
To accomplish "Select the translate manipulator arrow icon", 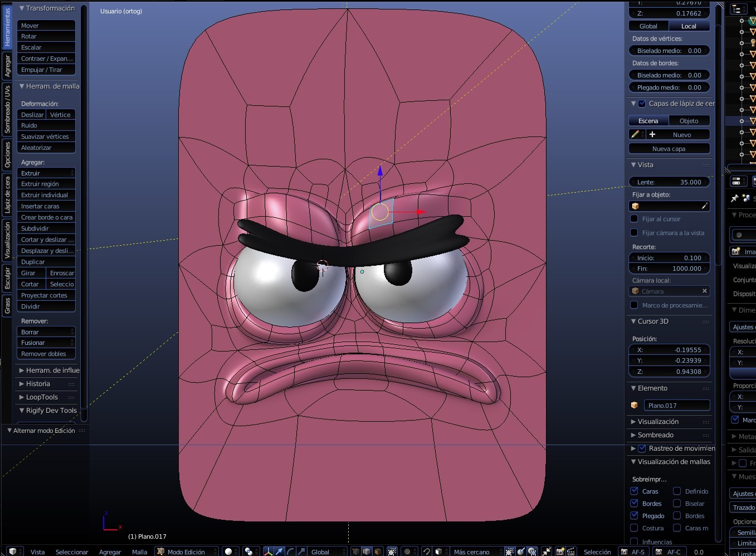I will 280,552.
